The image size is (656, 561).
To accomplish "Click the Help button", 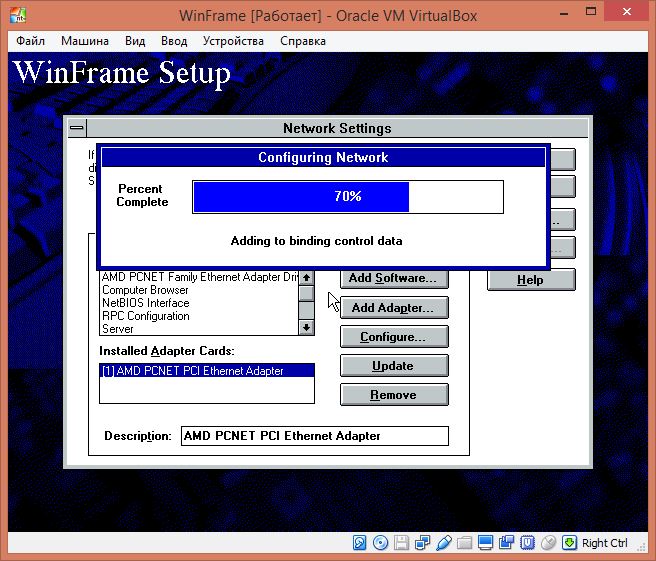I will pyautogui.click(x=531, y=279).
